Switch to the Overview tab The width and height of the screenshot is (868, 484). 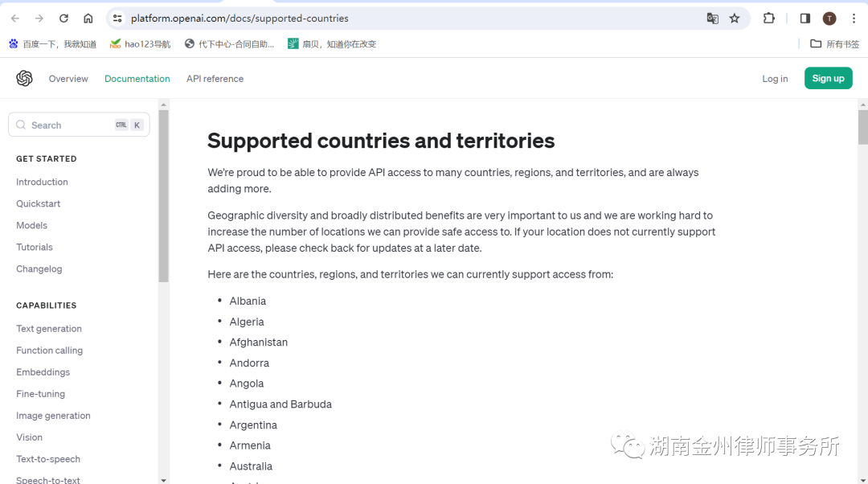(x=68, y=79)
